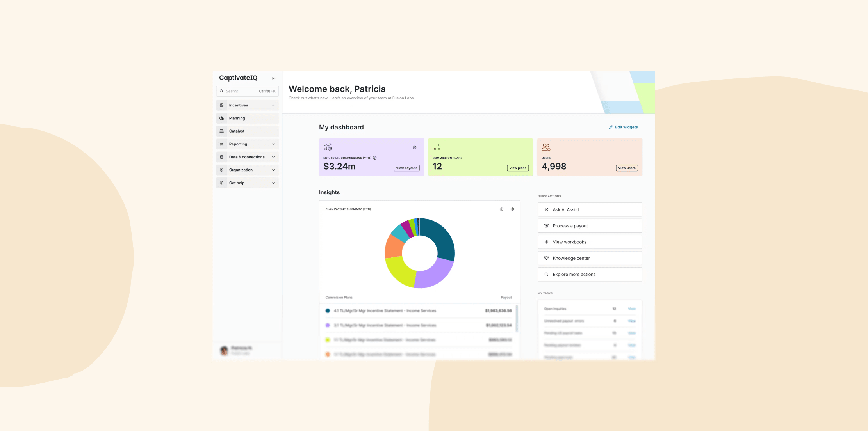Screen dimensions: 868x431
Task: Collapse the sidebar with the arrow icon
Action: click(274, 78)
